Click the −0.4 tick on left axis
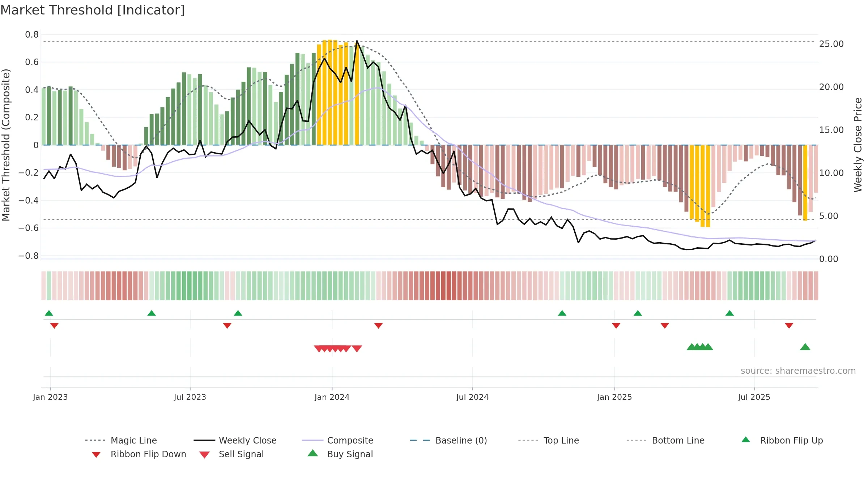This screenshot has height=488, width=868. coord(29,201)
